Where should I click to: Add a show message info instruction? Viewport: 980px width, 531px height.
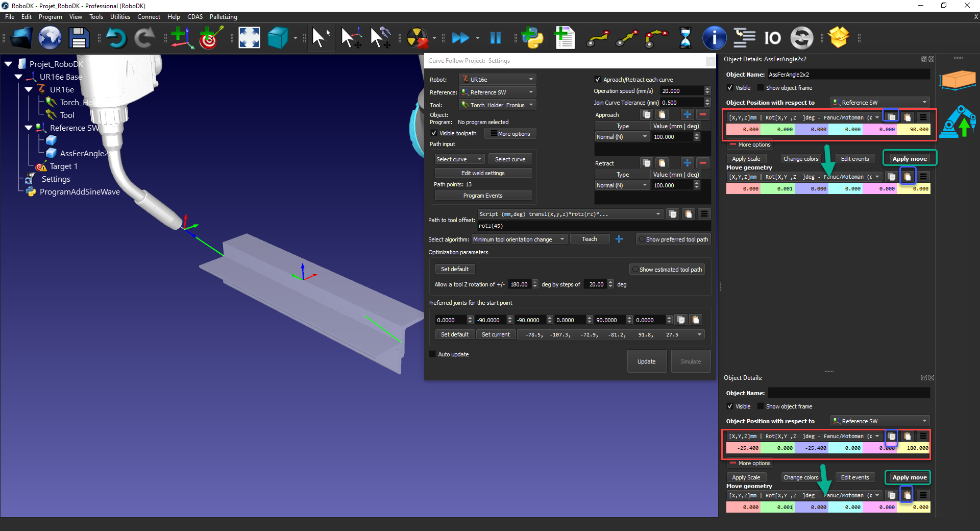(714, 38)
